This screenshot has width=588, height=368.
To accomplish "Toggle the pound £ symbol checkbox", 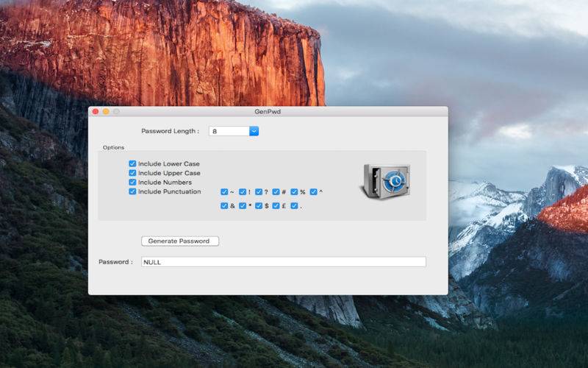I will [x=276, y=206].
